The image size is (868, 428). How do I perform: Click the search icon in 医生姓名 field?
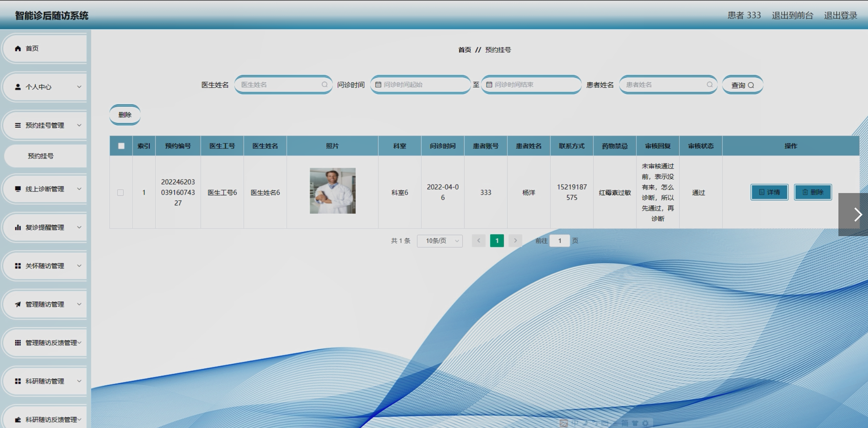coord(325,85)
